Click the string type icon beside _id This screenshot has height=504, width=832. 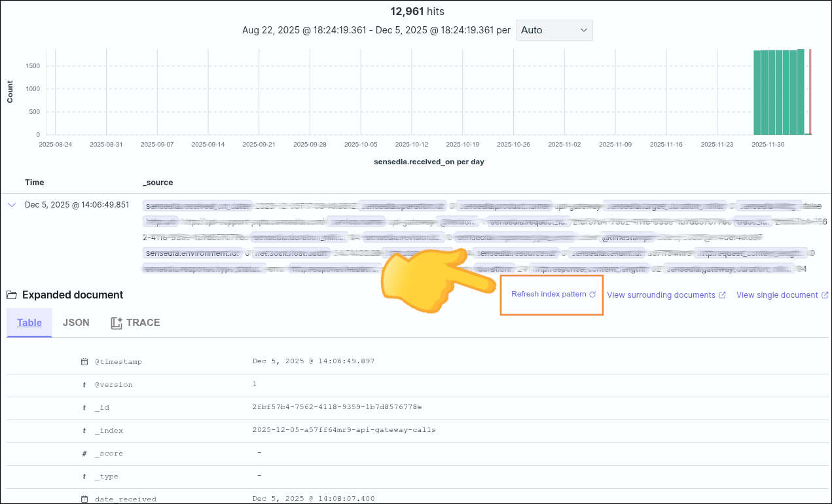(x=83, y=407)
